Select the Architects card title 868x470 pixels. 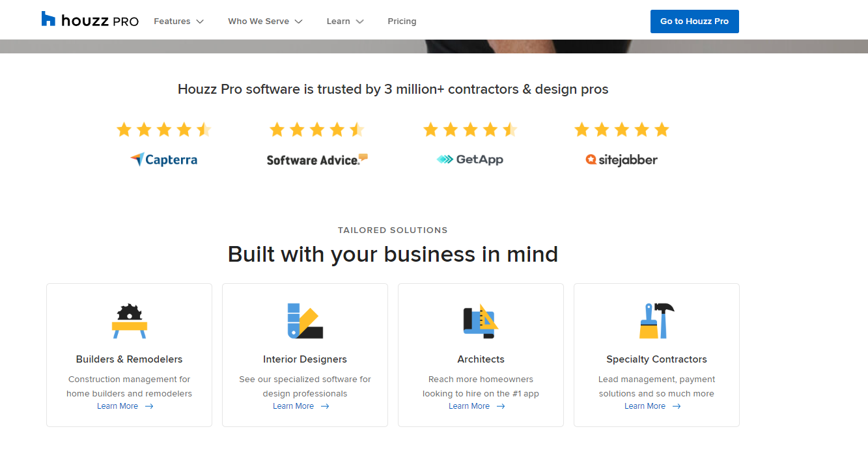(481, 359)
